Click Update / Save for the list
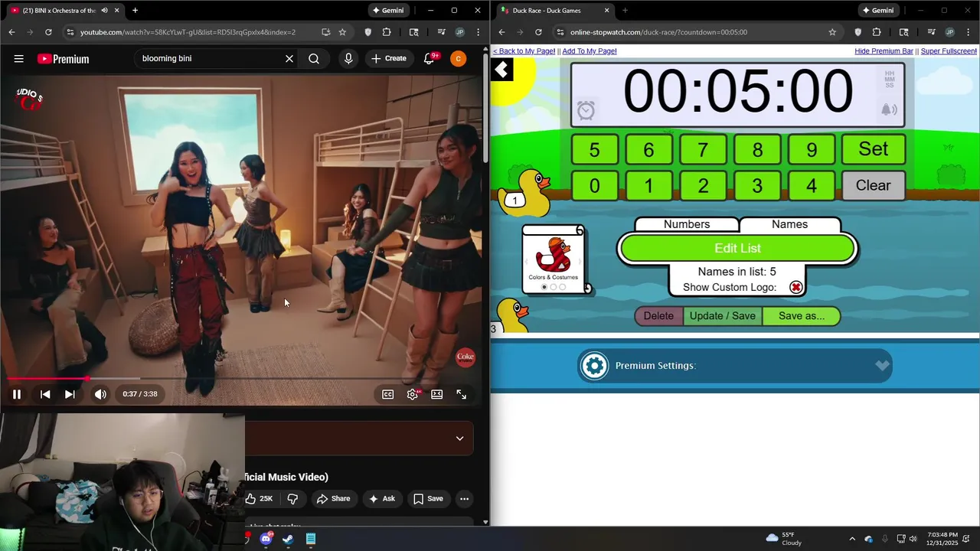The image size is (980, 551). click(x=722, y=316)
